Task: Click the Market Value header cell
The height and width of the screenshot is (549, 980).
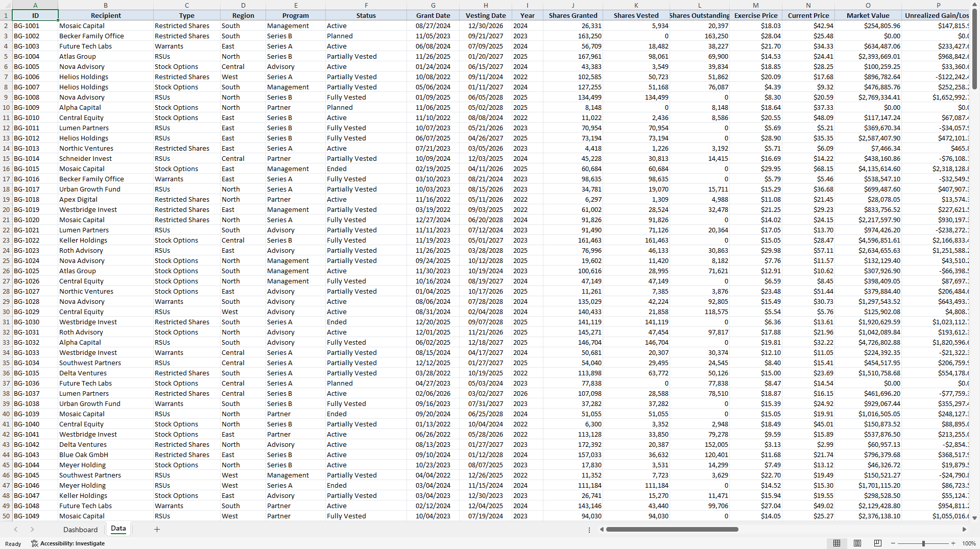Action: pos(868,15)
